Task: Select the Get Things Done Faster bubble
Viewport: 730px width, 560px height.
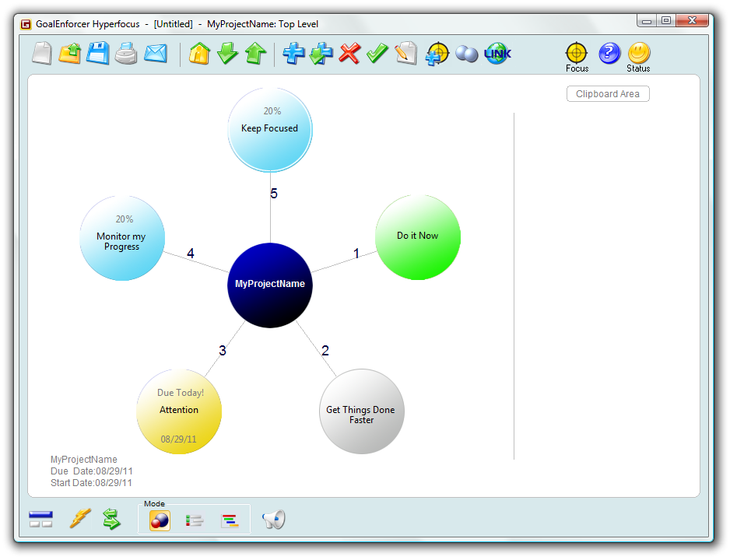Action: 362,411
